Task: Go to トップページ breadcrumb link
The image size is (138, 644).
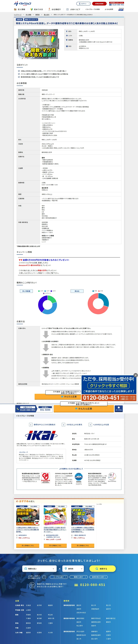Action: 18,15
